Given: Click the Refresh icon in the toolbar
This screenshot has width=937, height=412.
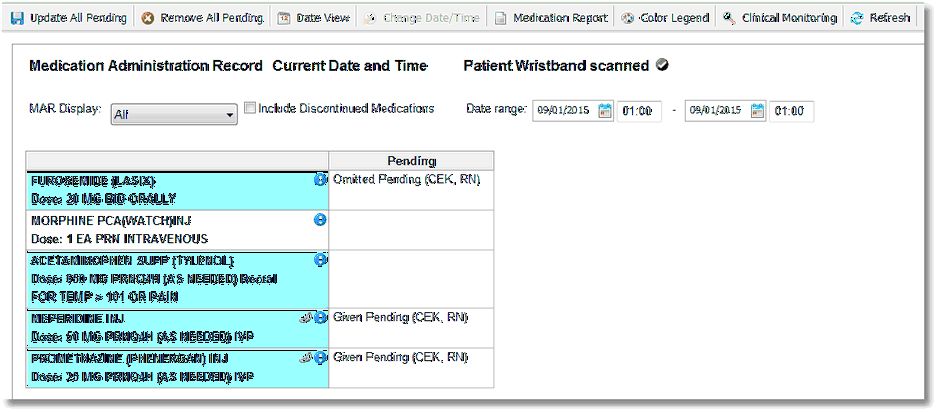Looking at the screenshot, I should [x=856, y=19].
